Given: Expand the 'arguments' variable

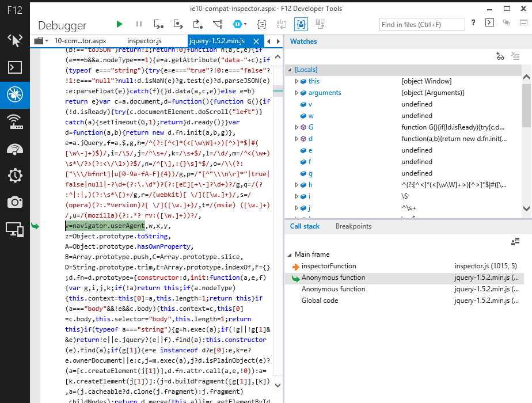Looking at the screenshot, I should pos(296,93).
